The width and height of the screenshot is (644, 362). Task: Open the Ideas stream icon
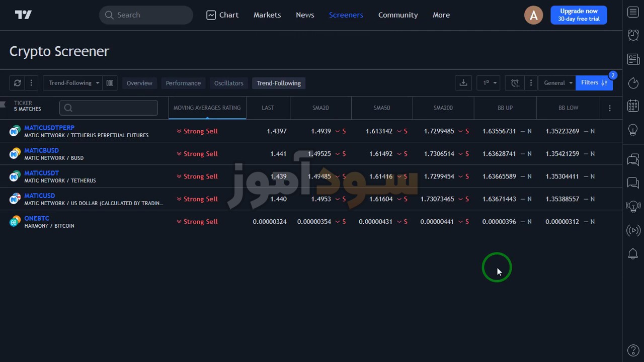click(633, 206)
